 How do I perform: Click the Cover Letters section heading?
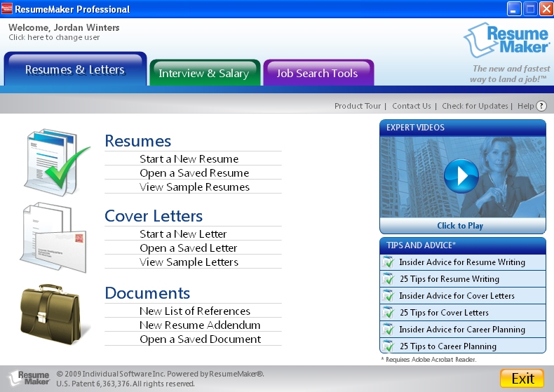[x=154, y=216]
